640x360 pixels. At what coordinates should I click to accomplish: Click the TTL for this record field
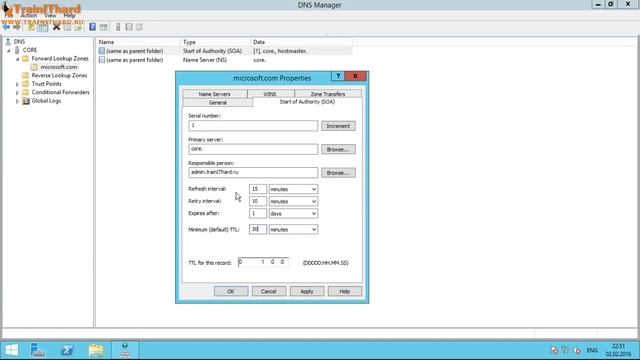[x=263, y=262]
